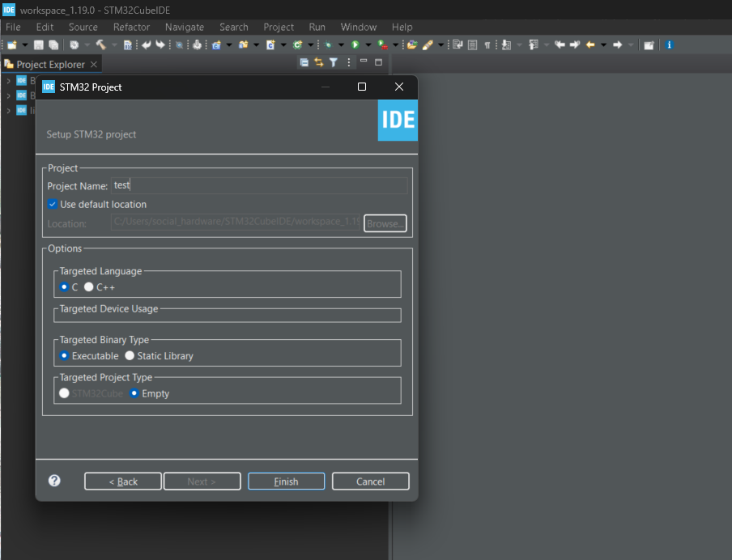Select the STM32Cube project type radio
Viewport: 732px width, 560px height.
pos(64,393)
